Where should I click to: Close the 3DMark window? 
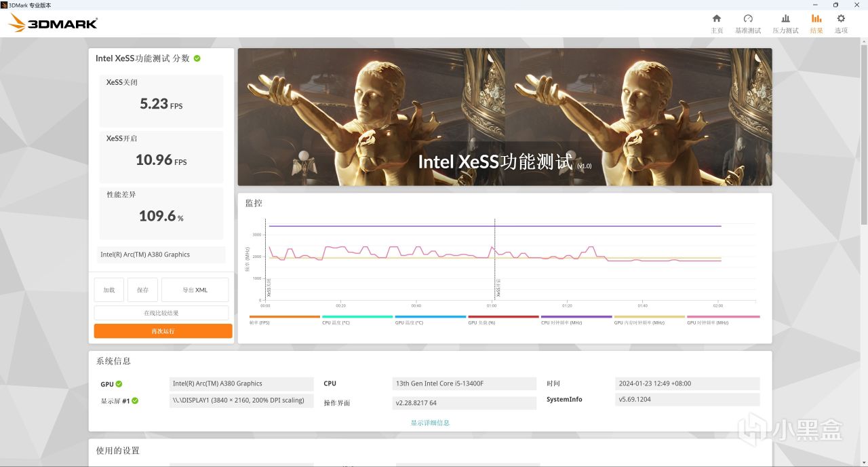856,5
